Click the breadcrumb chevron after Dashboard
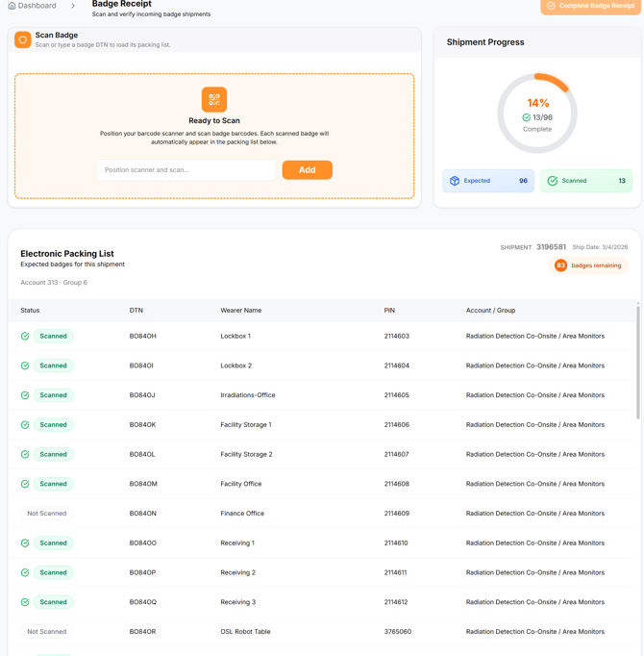The width and height of the screenshot is (644, 656). click(73, 6)
